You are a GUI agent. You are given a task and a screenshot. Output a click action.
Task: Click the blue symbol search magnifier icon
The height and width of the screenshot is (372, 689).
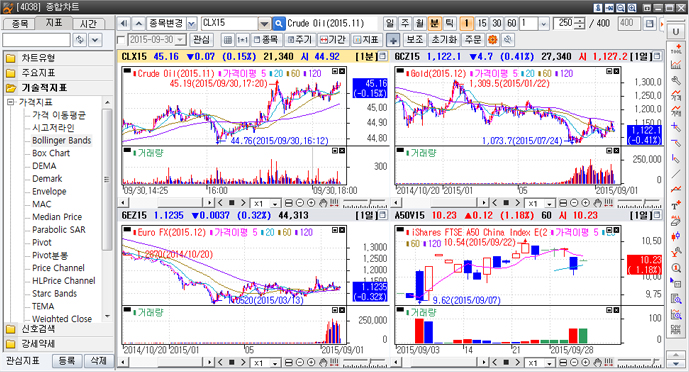[279, 23]
